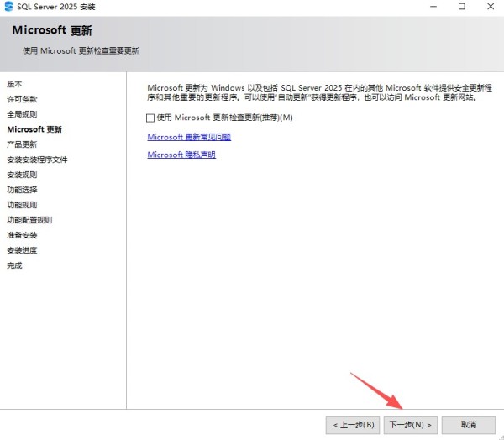Click the Microsoft update description paragraph
This screenshot has width=504, height=440.
(x=319, y=92)
